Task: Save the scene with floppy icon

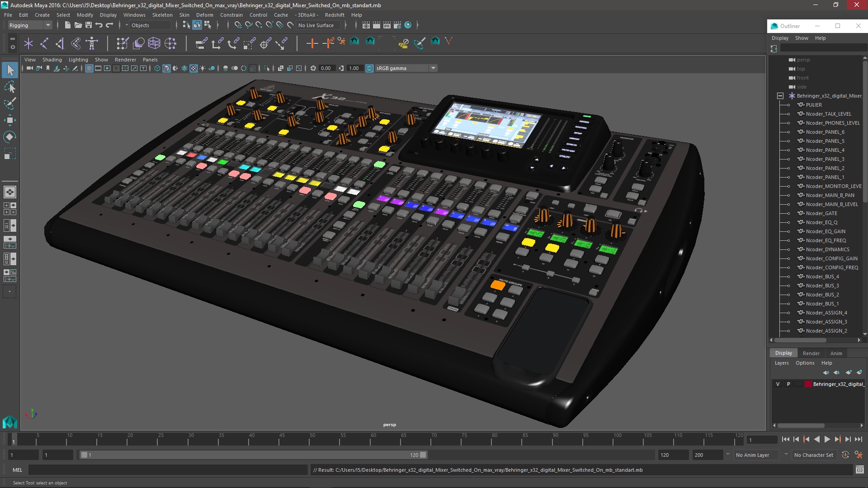Action: pos(88,25)
